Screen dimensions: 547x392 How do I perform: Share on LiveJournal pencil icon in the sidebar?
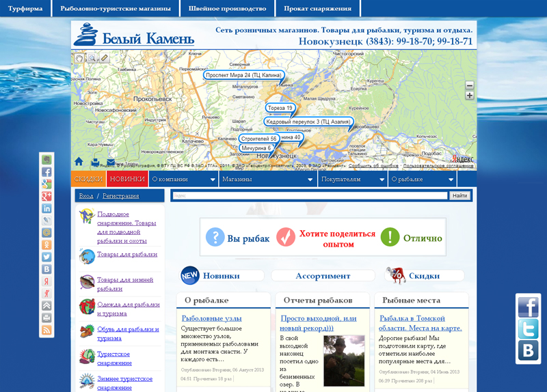click(46, 221)
